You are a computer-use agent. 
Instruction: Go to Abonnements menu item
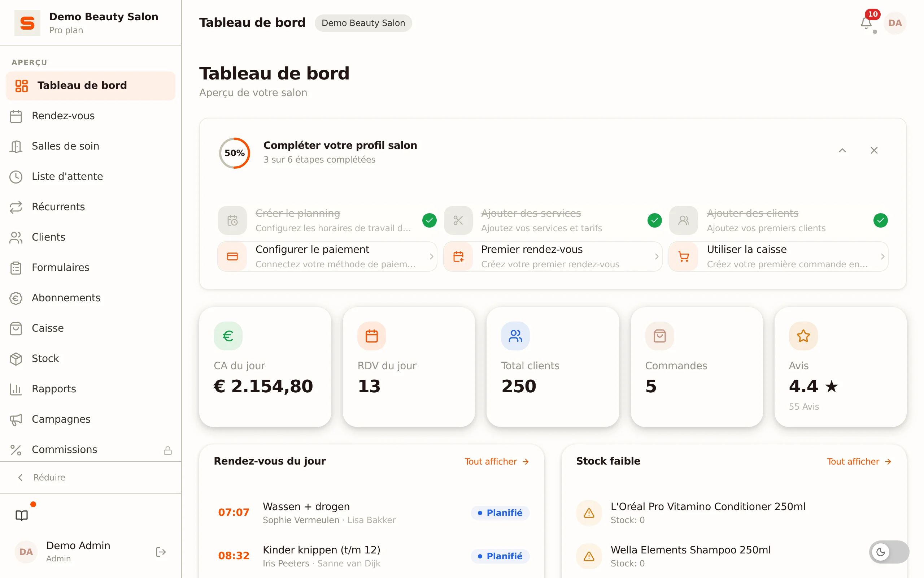(91, 298)
